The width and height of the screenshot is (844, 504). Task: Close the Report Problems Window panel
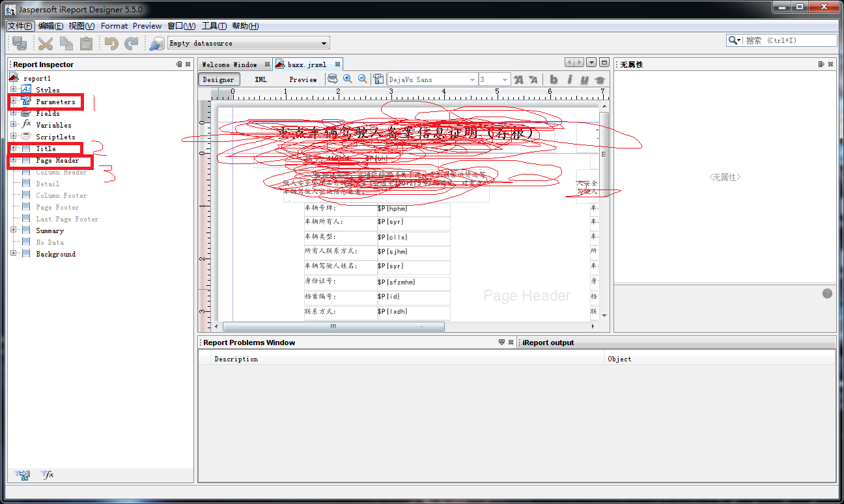pyautogui.click(x=511, y=343)
